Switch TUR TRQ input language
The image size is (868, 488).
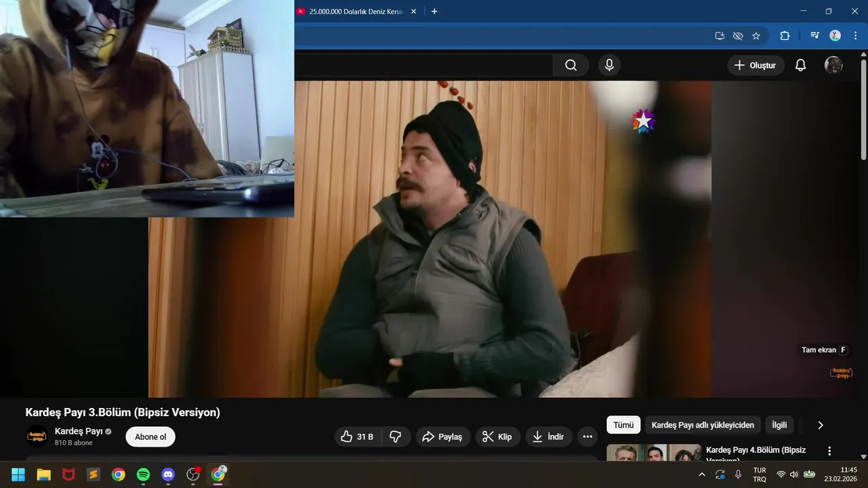[759, 474]
